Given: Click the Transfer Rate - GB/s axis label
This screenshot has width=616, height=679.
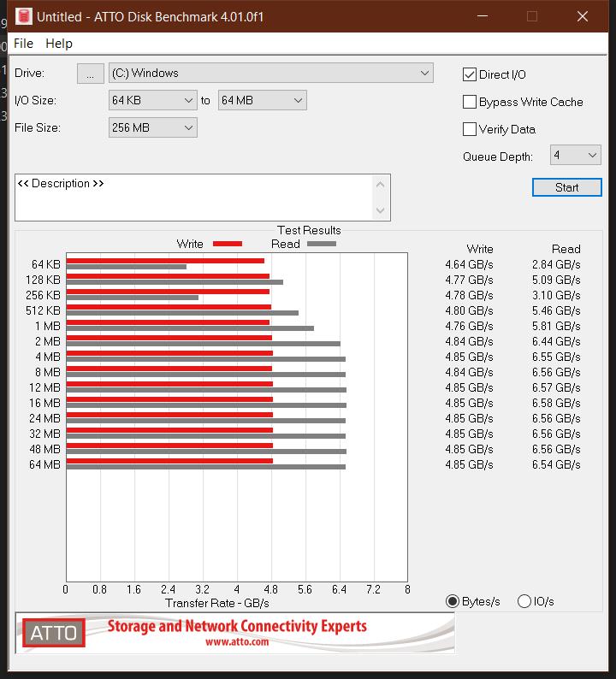Looking at the screenshot, I should coord(217,603).
